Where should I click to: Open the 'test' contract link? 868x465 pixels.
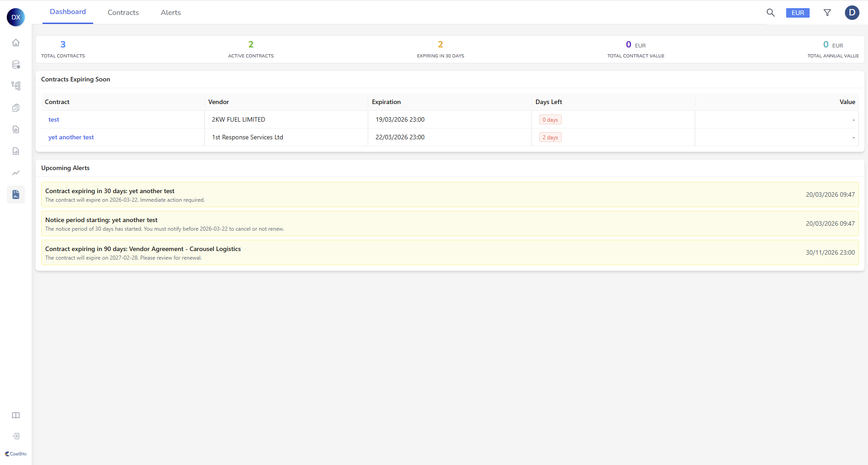54,119
